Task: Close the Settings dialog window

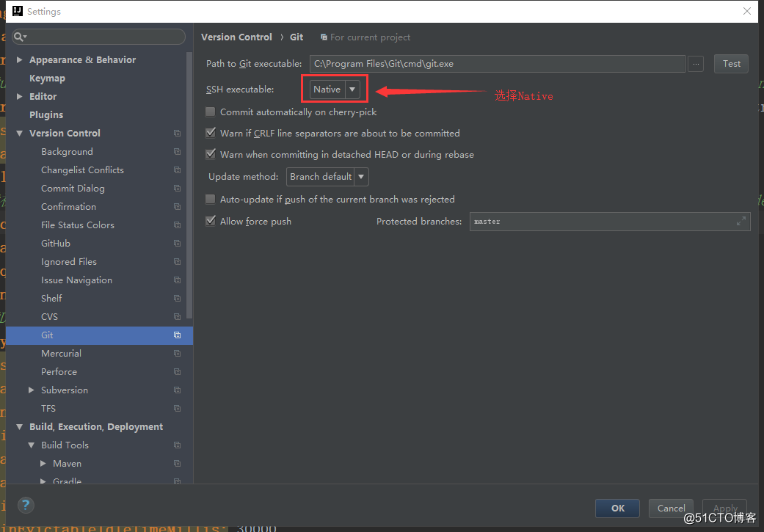Action: coord(747,11)
